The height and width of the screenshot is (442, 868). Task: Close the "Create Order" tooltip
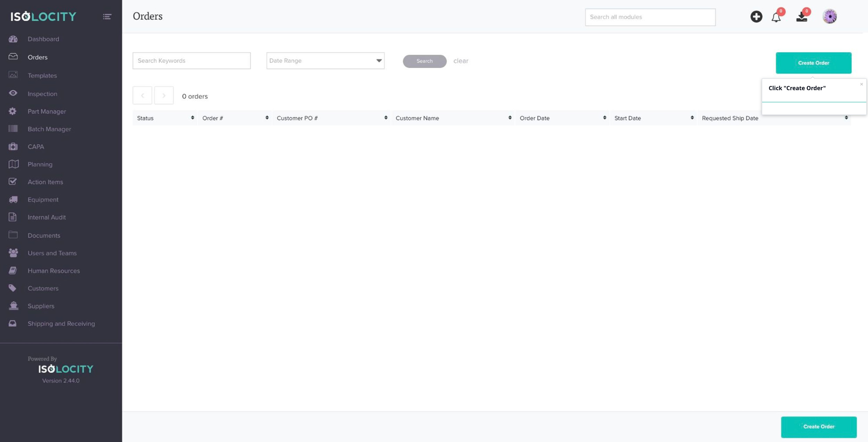click(x=861, y=84)
